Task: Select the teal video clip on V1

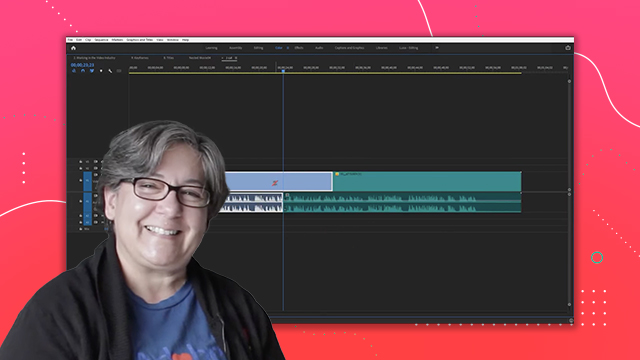Action: click(x=427, y=181)
